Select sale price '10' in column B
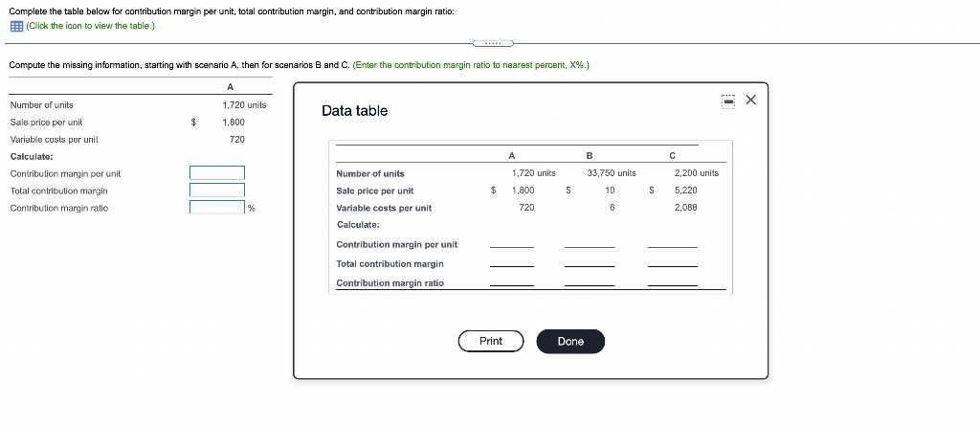 point(610,191)
